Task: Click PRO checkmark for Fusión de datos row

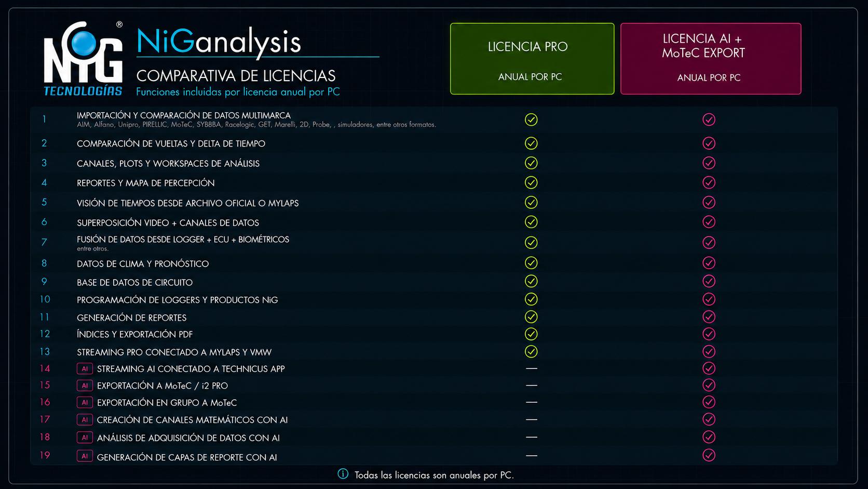Action: (531, 243)
